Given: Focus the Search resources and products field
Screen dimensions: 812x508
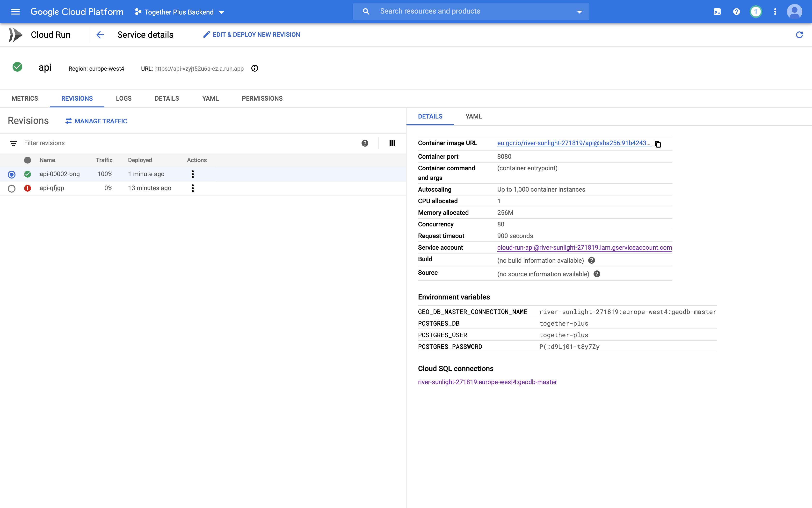Looking at the screenshot, I should 471,11.
